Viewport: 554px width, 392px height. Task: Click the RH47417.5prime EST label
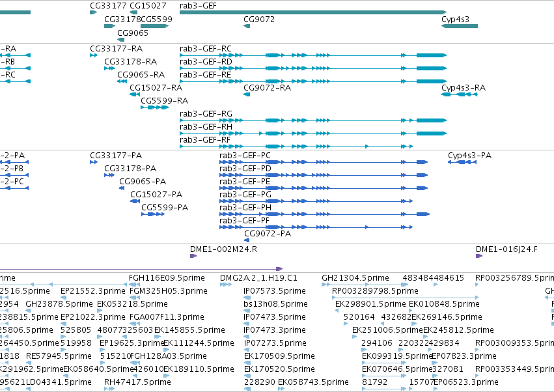(137, 382)
